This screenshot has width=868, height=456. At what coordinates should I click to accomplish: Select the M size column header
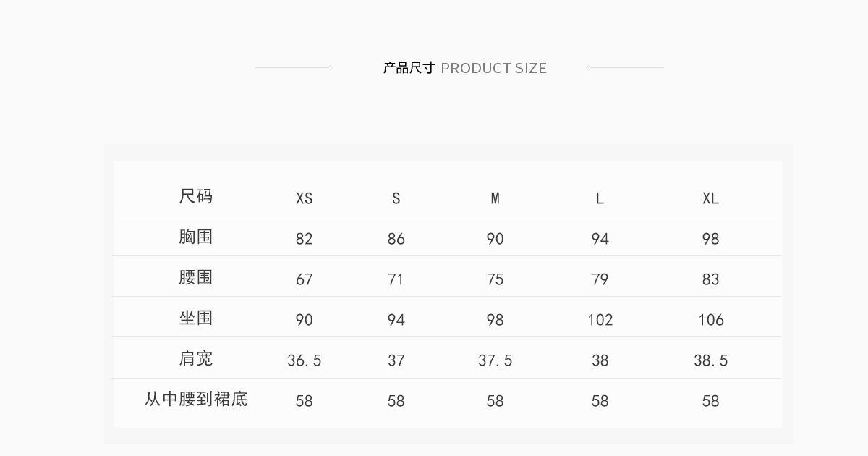pyautogui.click(x=495, y=198)
